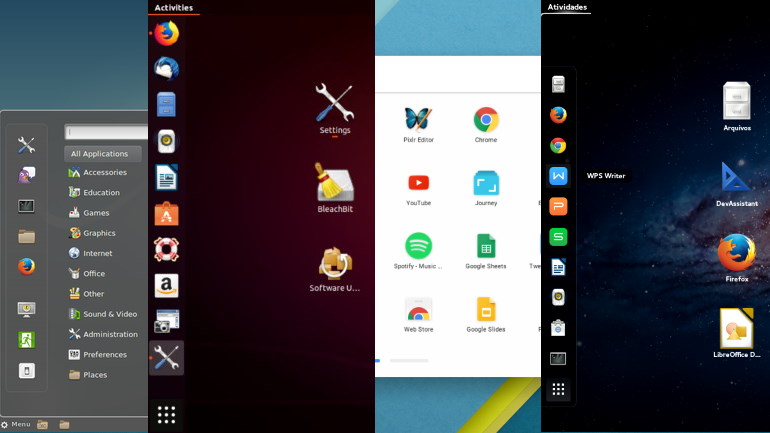Open Accessories category in Cinnamon menu

coord(98,172)
